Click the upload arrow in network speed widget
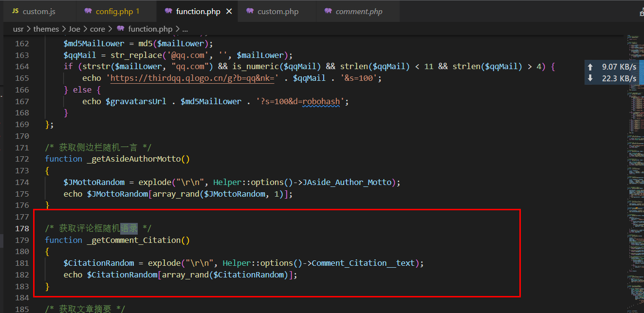Screen dimensions: 644x313 pos(590,67)
